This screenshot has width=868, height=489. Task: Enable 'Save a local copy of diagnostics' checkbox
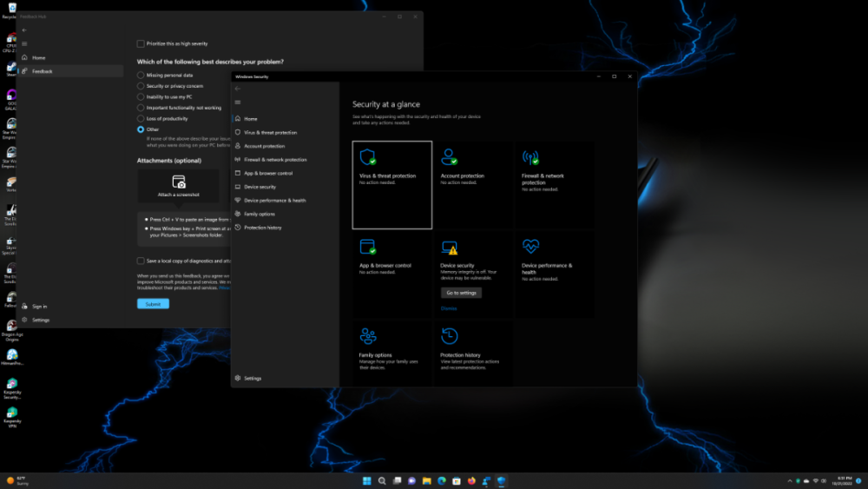pyautogui.click(x=141, y=261)
